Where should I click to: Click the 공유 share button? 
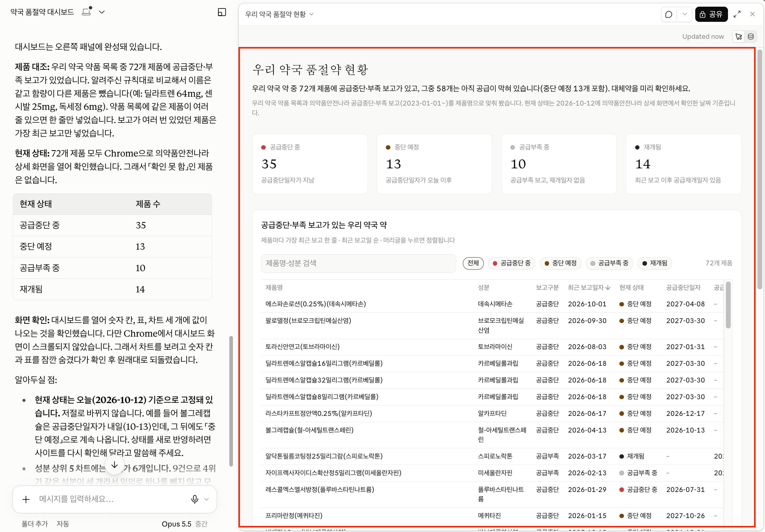711,14
